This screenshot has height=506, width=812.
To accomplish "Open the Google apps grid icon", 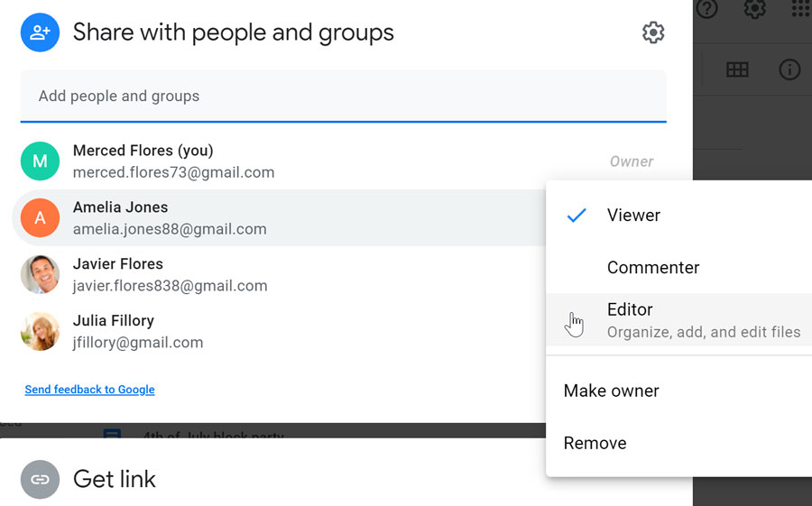I will 800,9.
